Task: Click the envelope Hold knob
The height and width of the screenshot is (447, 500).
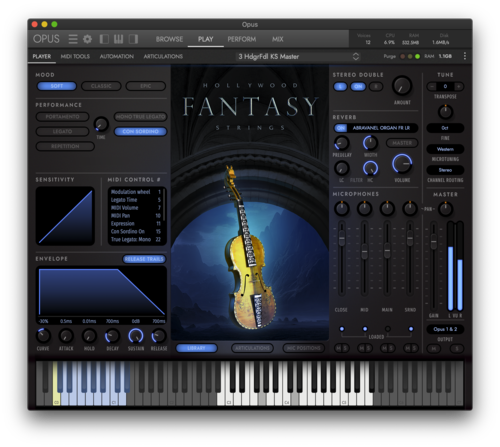Action: pos(89,336)
